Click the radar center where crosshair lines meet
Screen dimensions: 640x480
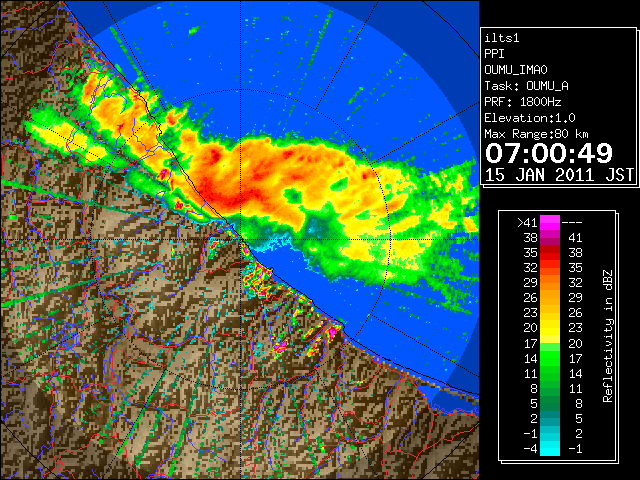(240, 240)
